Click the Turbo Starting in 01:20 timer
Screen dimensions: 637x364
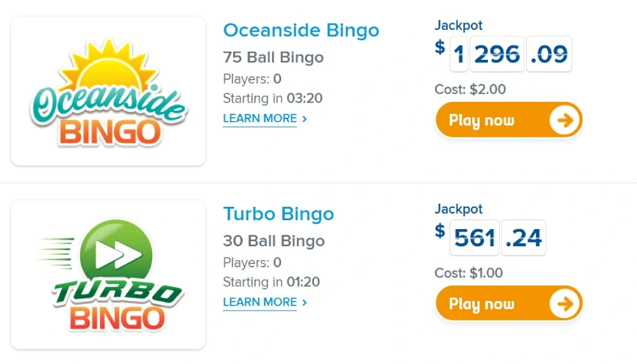pos(271,282)
